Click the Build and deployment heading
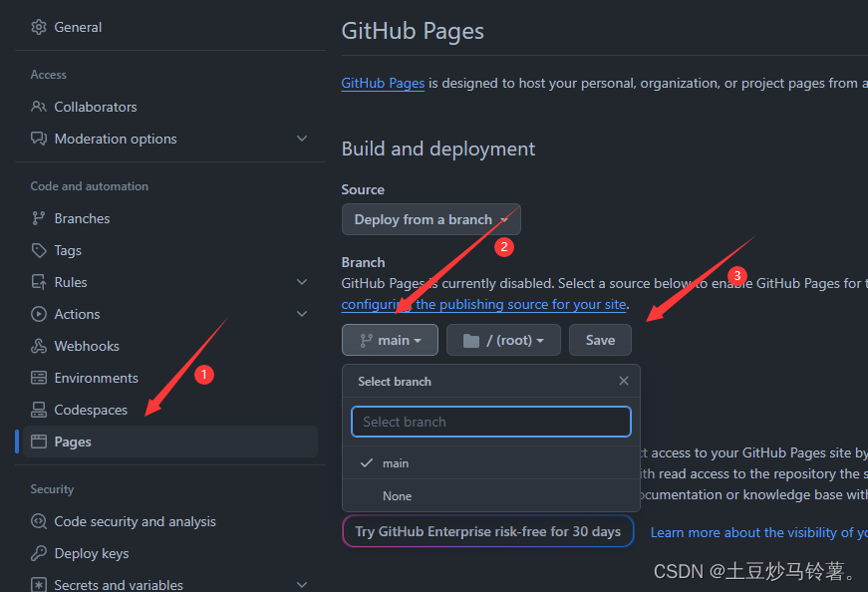The height and width of the screenshot is (592, 868). pos(438,148)
